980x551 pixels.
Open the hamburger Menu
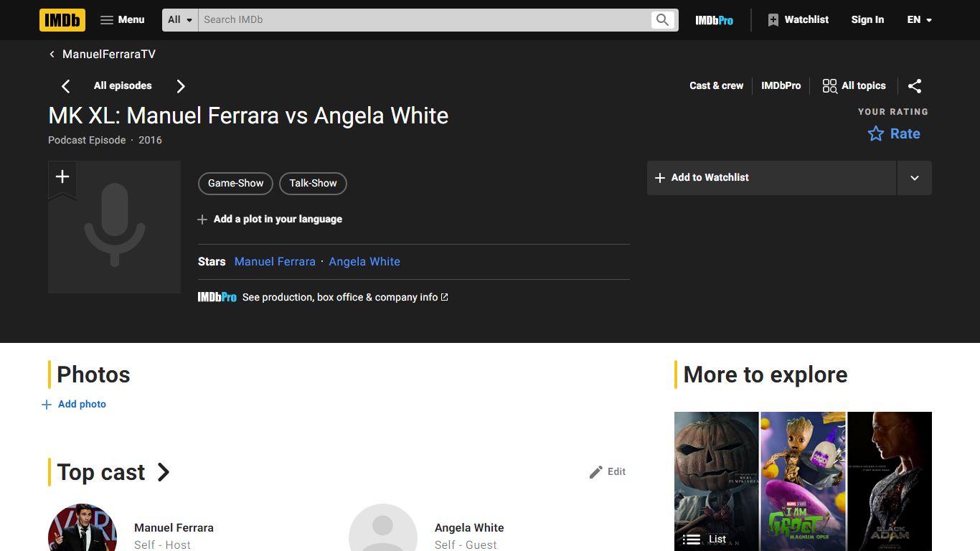122,20
